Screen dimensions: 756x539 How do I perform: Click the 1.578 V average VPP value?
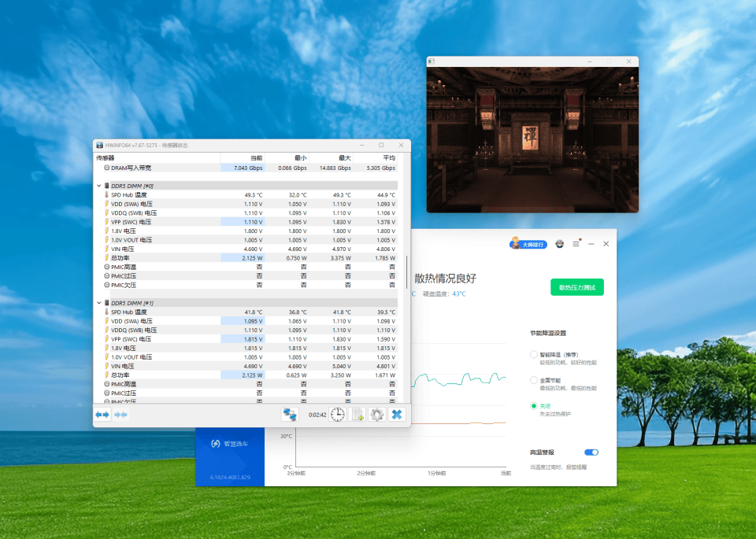386,222
